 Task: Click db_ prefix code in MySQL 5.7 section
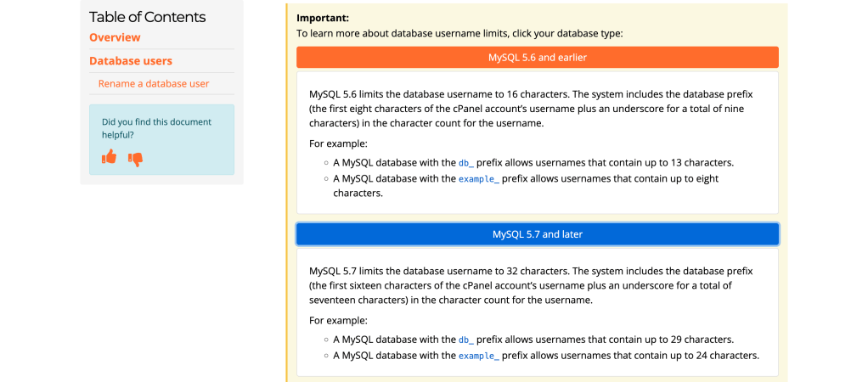coord(466,340)
